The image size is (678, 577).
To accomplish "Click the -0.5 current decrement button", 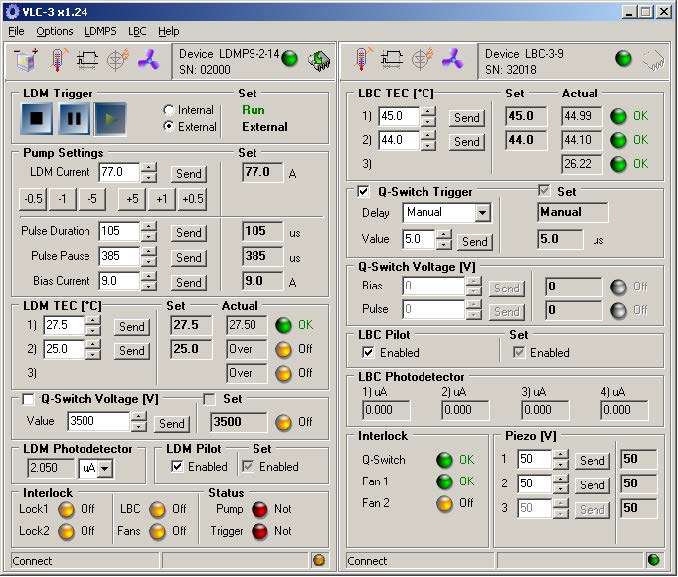I will coord(33,199).
